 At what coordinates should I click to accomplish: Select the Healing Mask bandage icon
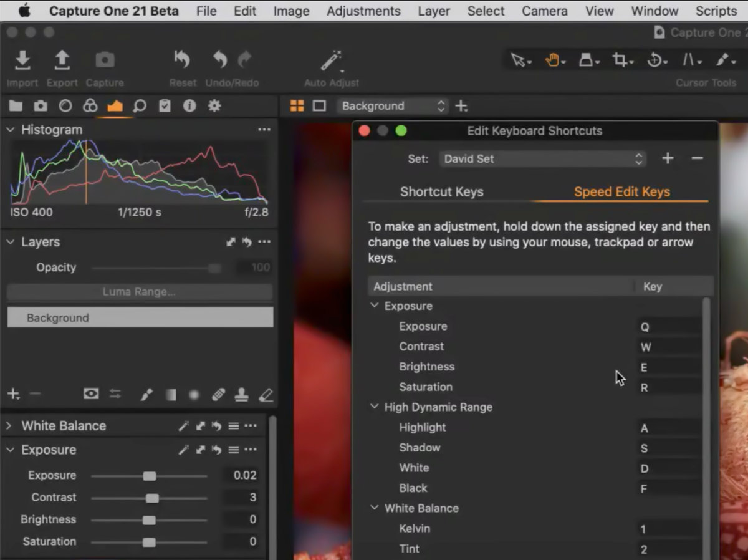point(218,394)
